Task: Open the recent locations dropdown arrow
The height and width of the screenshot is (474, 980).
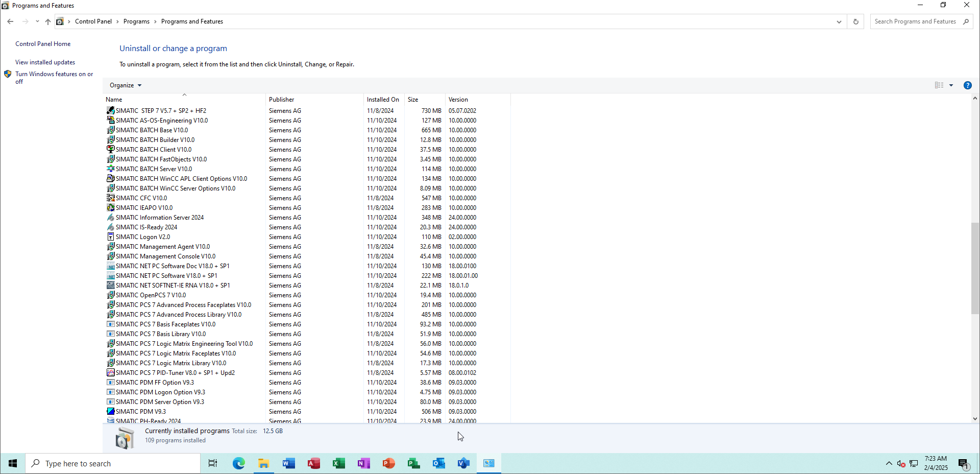Action: click(x=37, y=21)
